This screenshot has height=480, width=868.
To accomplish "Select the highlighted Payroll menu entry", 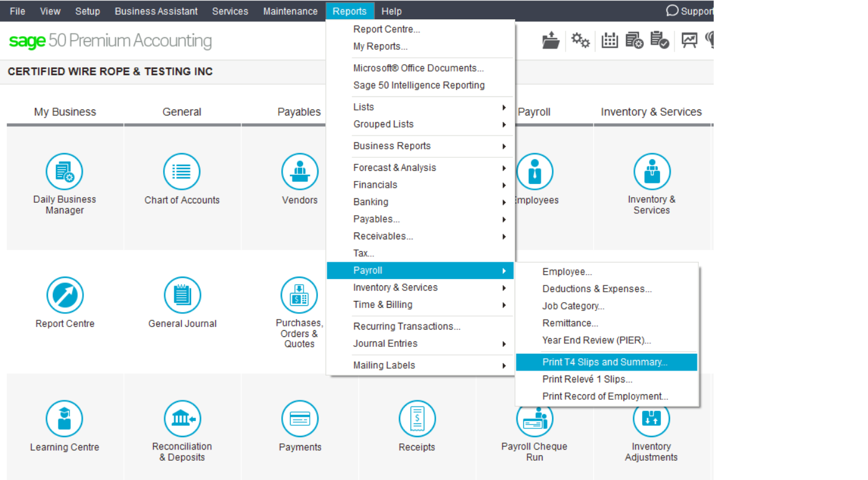I will pyautogui.click(x=420, y=270).
